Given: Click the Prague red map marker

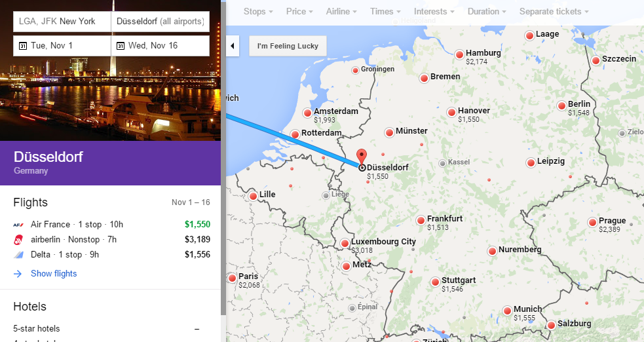Looking at the screenshot, I should (x=592, y=222).
